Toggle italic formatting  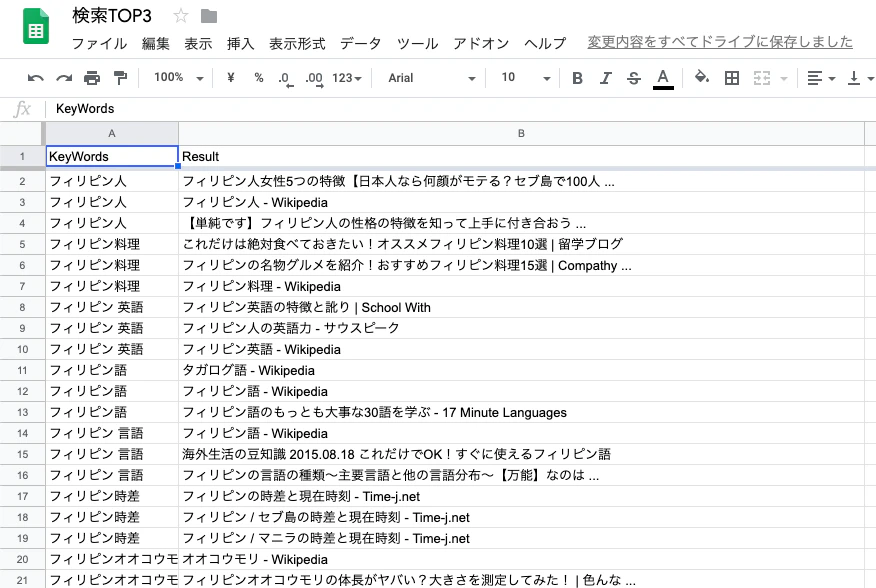click(606, 78)
